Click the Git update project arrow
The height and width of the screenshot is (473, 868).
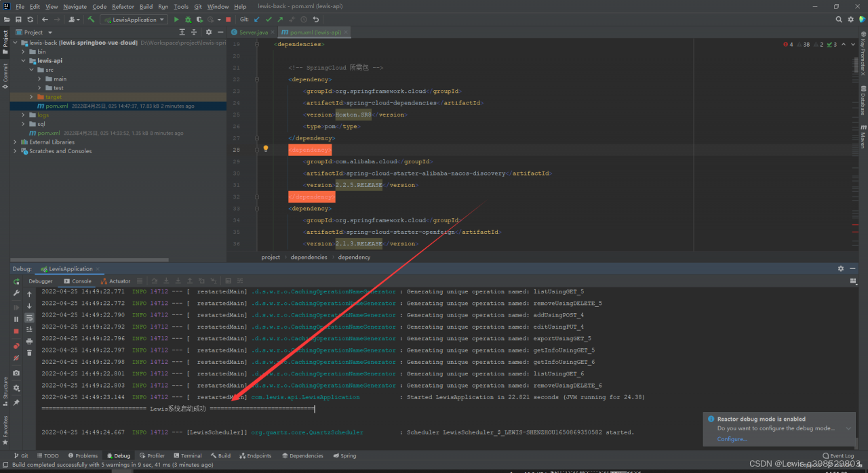[257, 20]
